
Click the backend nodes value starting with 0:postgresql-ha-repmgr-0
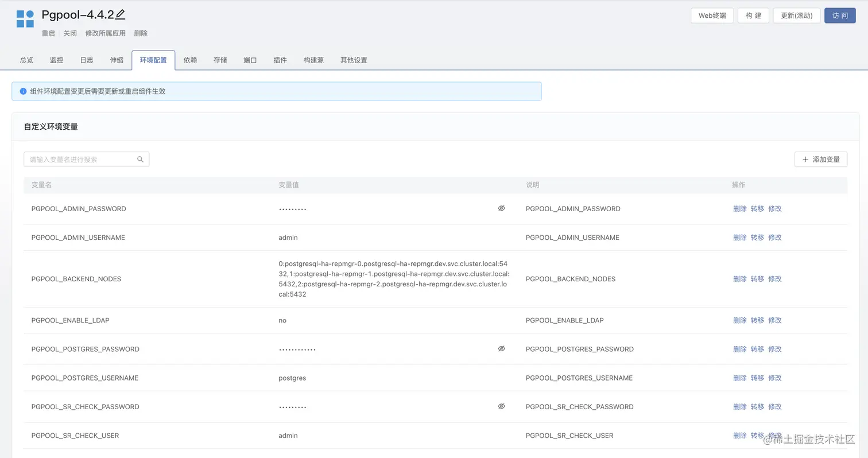(x=394, y=279)
